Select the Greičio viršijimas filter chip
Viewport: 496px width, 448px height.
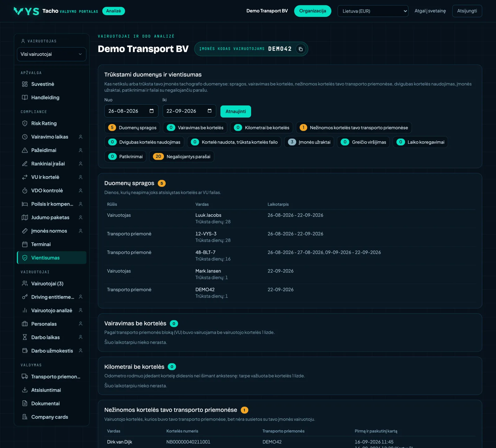tap(363, 142)
